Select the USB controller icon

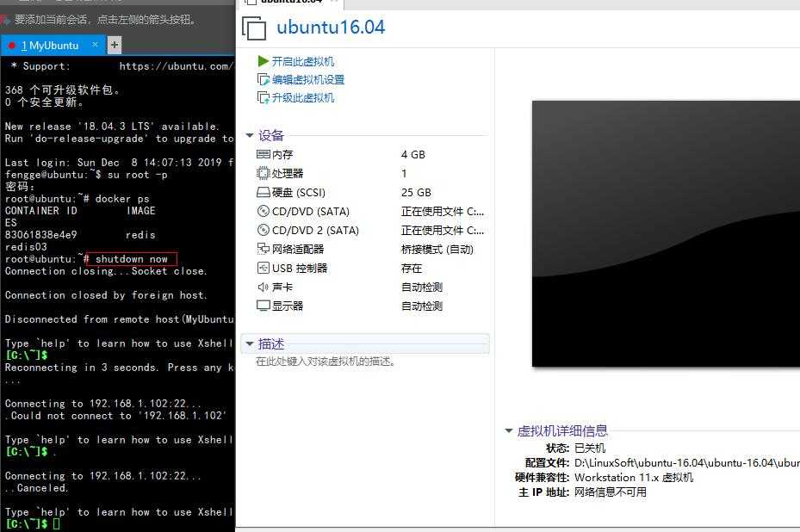[264, 268]
